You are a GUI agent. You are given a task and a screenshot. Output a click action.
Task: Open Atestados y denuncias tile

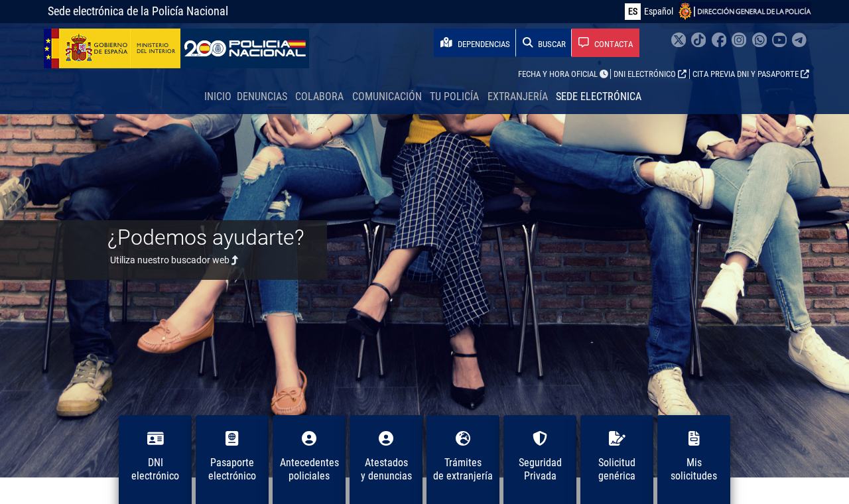pyautogui.click(x=386, y=460)
